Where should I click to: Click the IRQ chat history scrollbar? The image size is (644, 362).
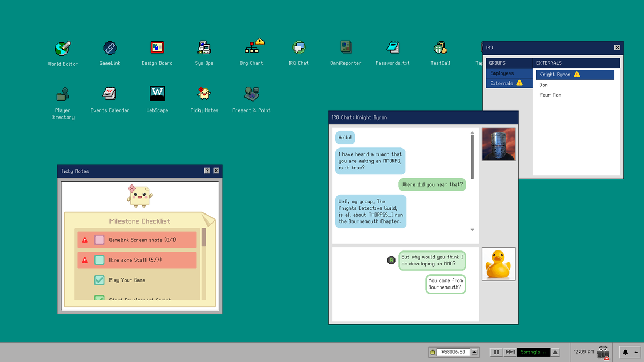click(472, 158)
